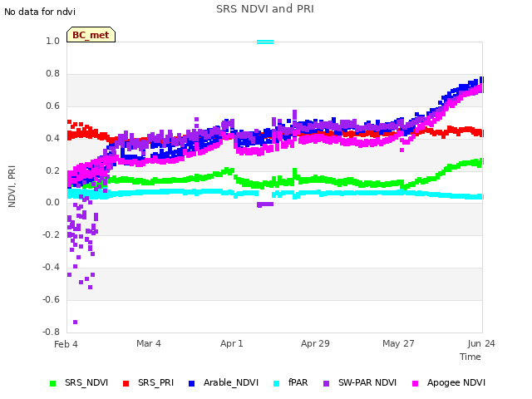The height and width of the screenshot is (399, 532).
Task: Click the BC_met tag label
Action: coord(91,35)
